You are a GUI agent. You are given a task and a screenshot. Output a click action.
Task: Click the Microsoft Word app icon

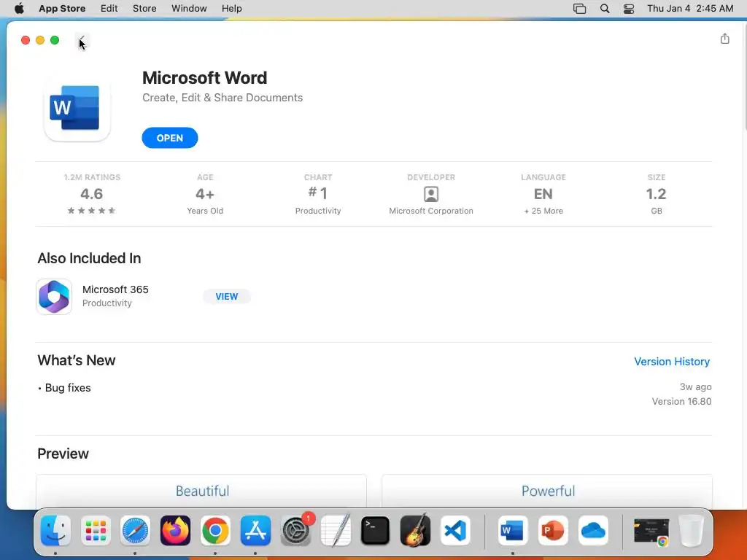pos(77,108)
